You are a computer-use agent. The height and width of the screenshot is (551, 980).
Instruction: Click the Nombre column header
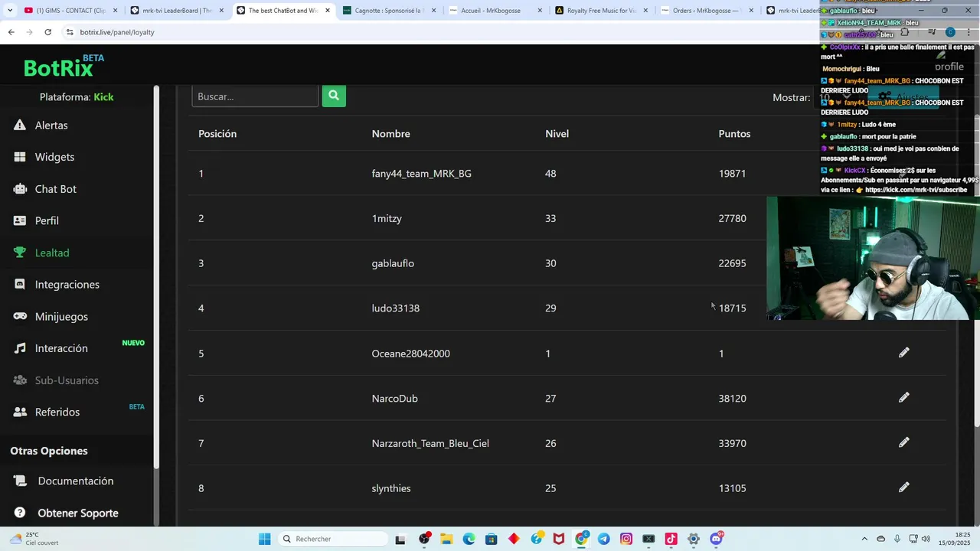click(391, 134)
